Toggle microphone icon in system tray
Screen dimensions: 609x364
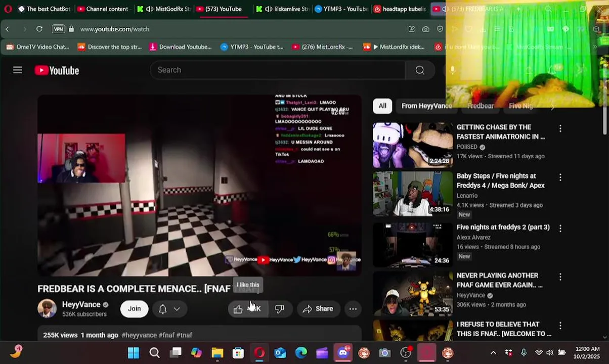pyautogui.click(x=524, y=353)
